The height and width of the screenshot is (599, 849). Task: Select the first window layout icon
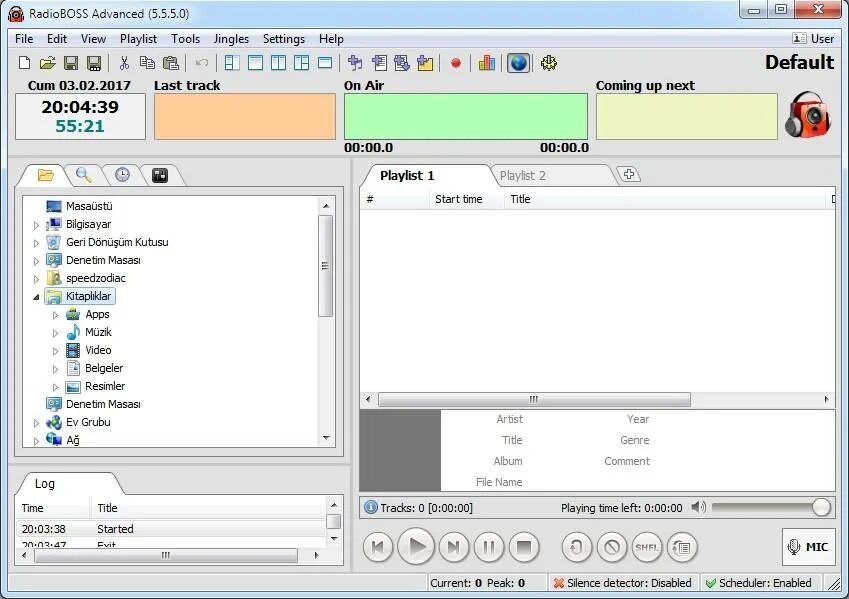coord(232,63)
